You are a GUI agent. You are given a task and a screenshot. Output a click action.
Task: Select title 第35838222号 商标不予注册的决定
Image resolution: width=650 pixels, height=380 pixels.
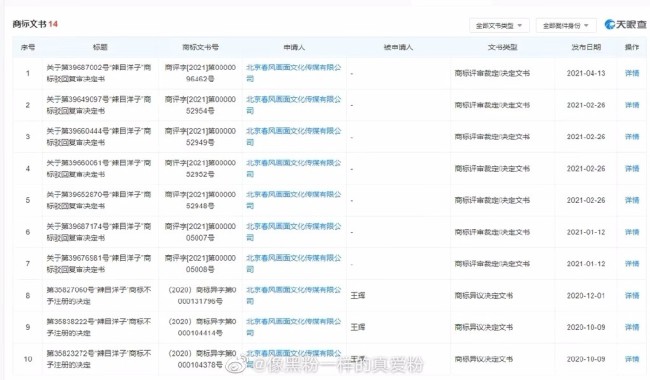(99, 327)
